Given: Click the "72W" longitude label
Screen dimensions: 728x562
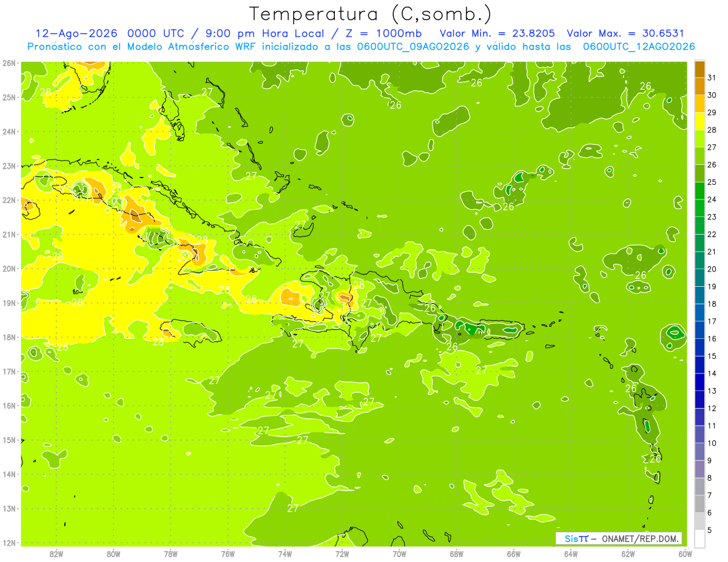Looking at the screenshot, I should [x=342, y=554].
